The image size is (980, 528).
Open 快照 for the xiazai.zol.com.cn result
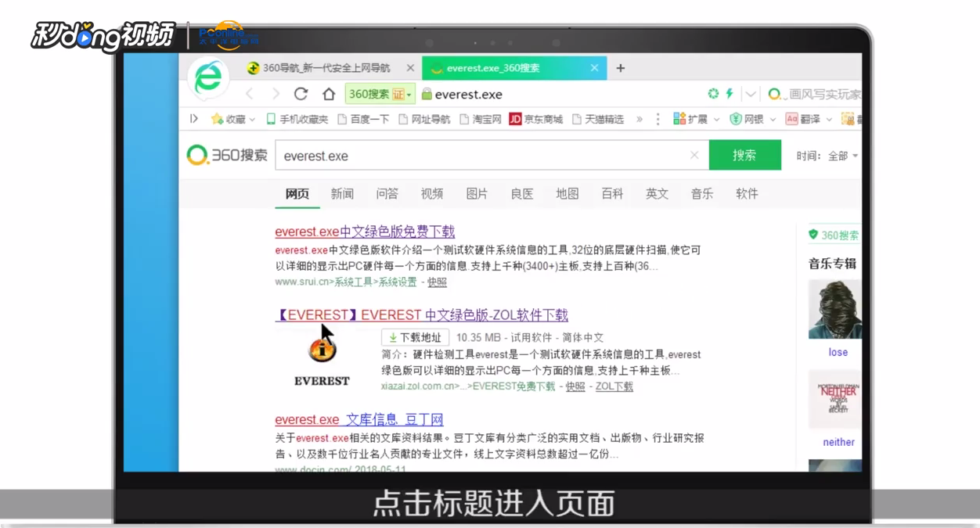coord(575,386)
